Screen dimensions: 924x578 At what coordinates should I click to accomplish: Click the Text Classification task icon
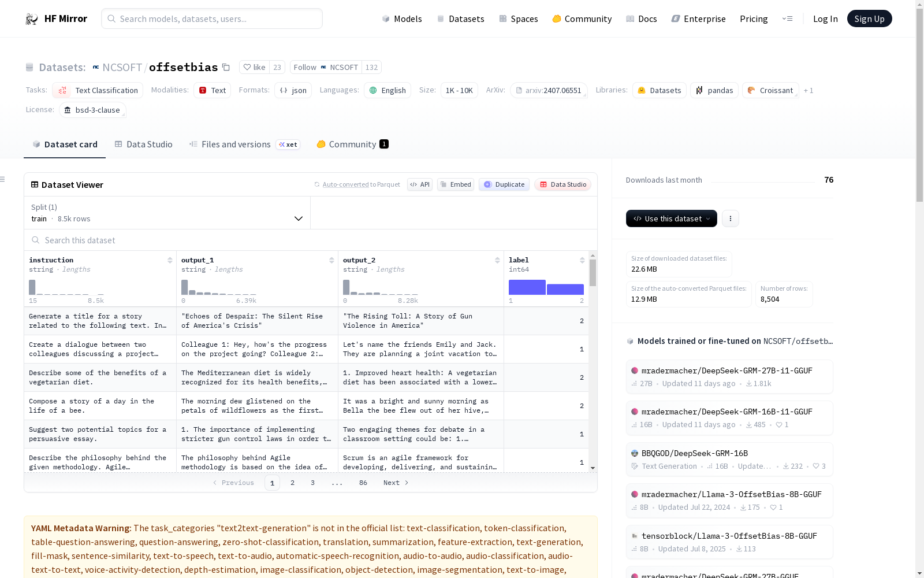tap(63, 90)
